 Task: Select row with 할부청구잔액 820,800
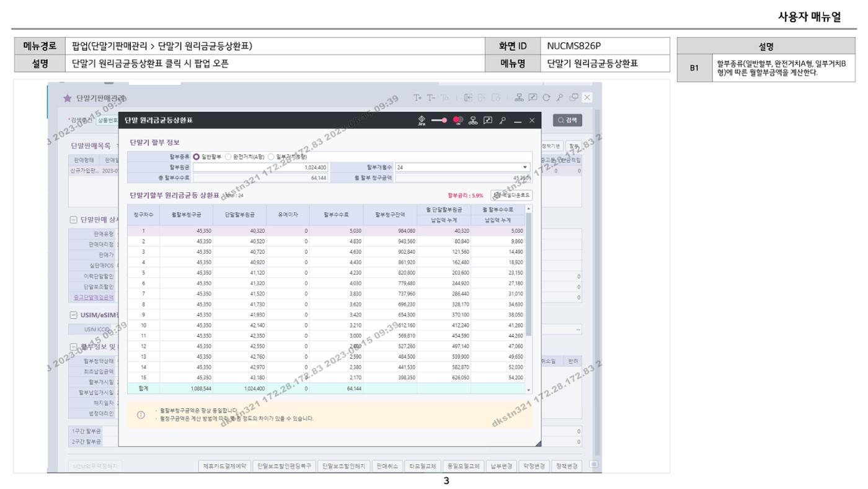tap(327, 272)
